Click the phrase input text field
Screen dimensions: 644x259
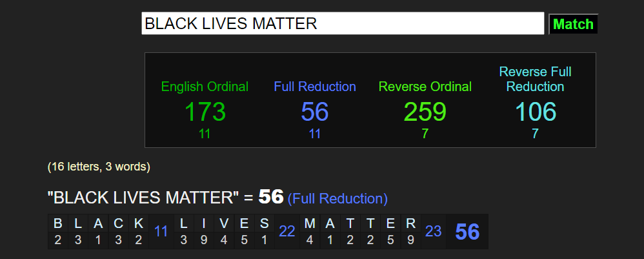click(343, 24)
